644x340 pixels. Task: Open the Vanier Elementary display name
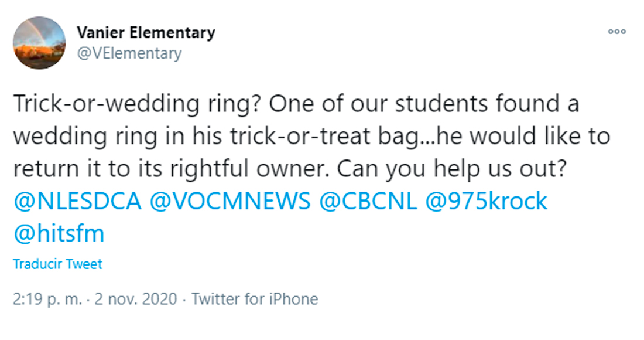point(146,32)
